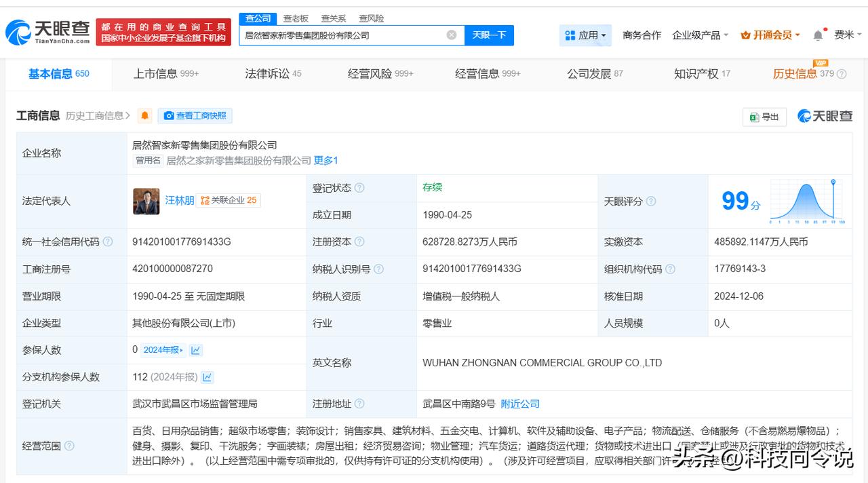
Task: Click organization code 17769143-3
Action: [x=740, y=269]
